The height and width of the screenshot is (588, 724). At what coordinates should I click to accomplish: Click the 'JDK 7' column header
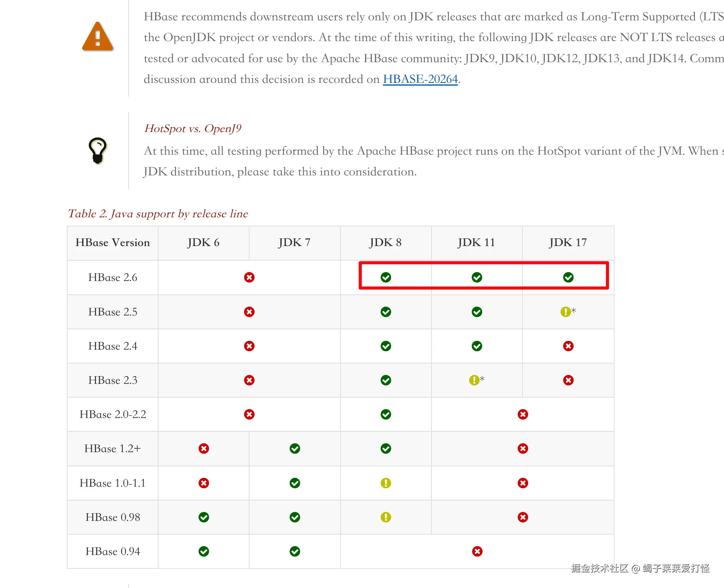294,243
